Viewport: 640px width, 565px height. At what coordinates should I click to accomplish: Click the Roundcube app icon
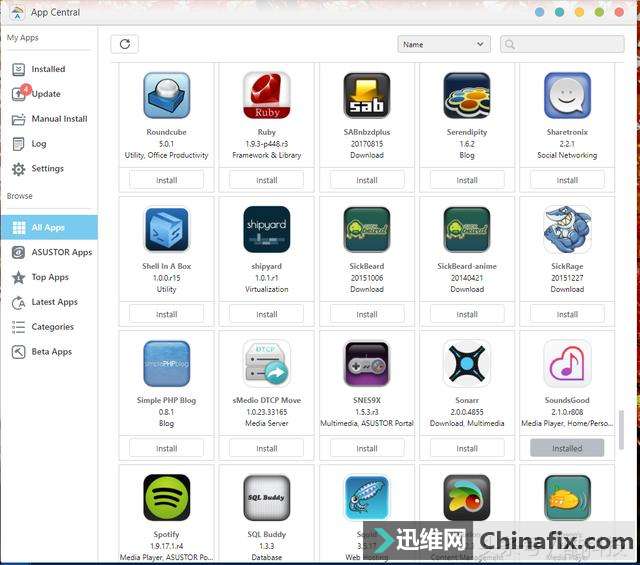pyautogui.click(x=166, y=96)
